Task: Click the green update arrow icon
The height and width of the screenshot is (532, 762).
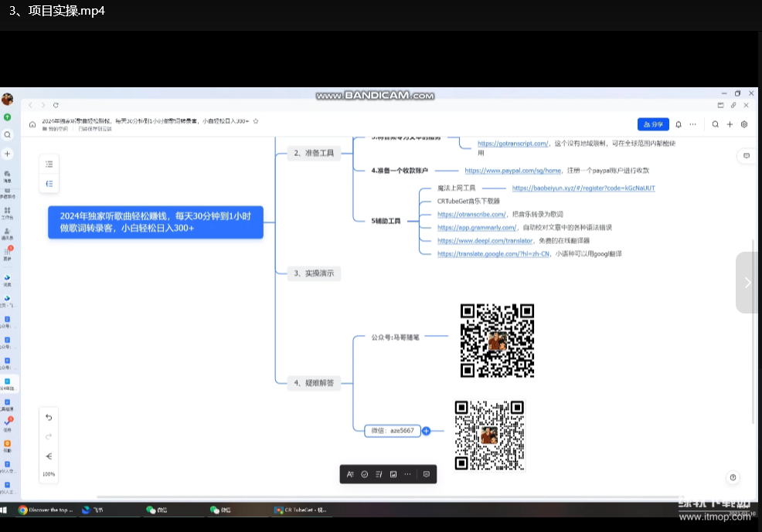Action: pyautogui.click(x=7, y=117)
